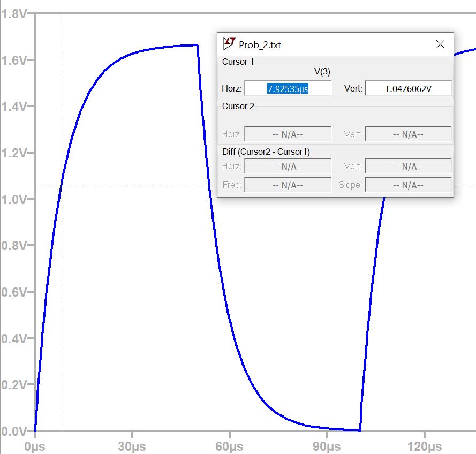Click the cursor crosshair intersection on the waveform

coord(61,188)
